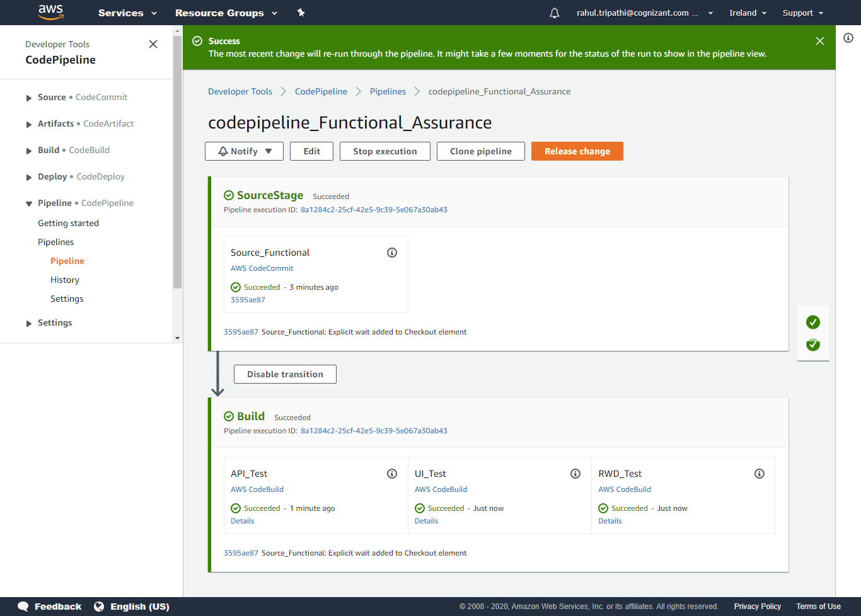Open commit 3595ae87 link in Source_Functional card

[248, 300]
